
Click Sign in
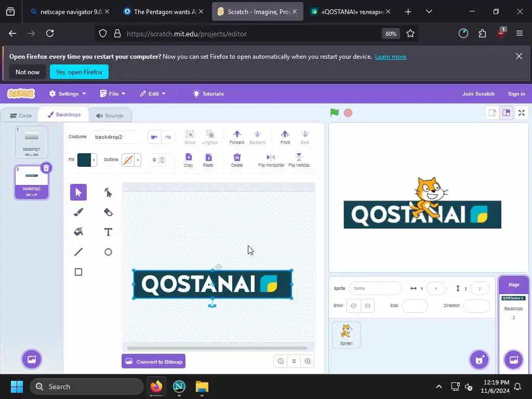(x=516, y=94)
